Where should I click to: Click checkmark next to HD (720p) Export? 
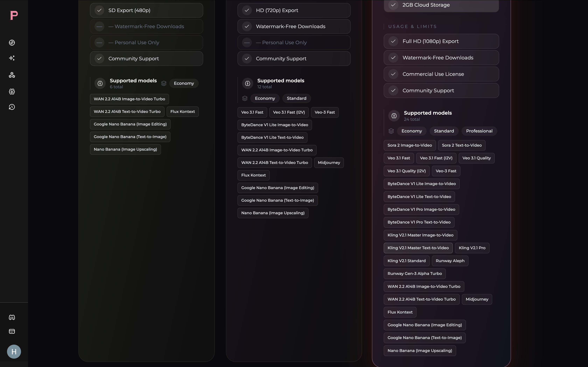coord(247,10)
